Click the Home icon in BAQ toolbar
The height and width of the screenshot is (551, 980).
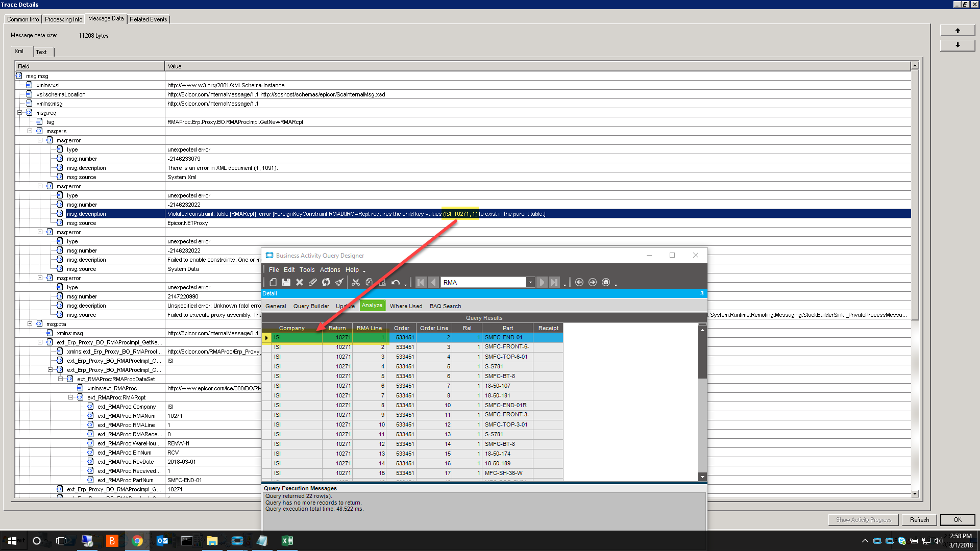(606, 282)
